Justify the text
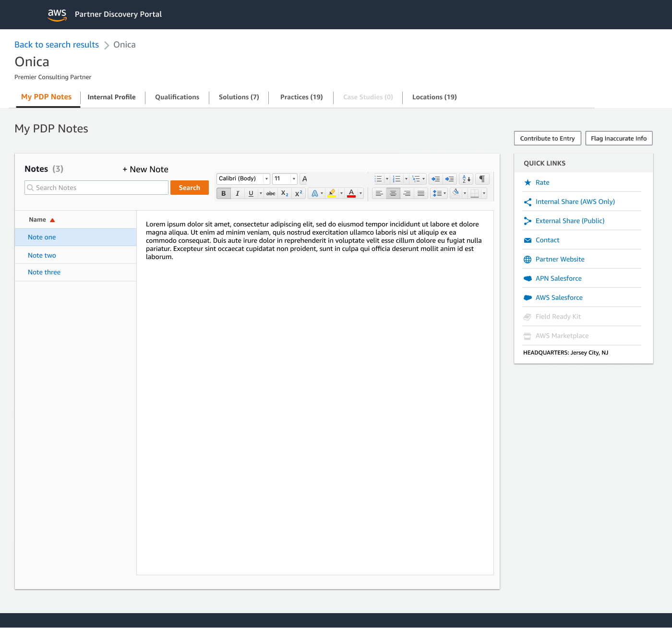The height and width of the screenshot is (628, 672). click(x=421, y=193)
